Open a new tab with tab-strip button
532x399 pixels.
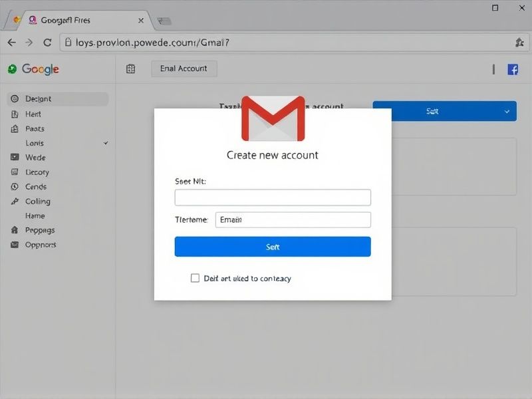pyautogui.click(x=164, y=21)
